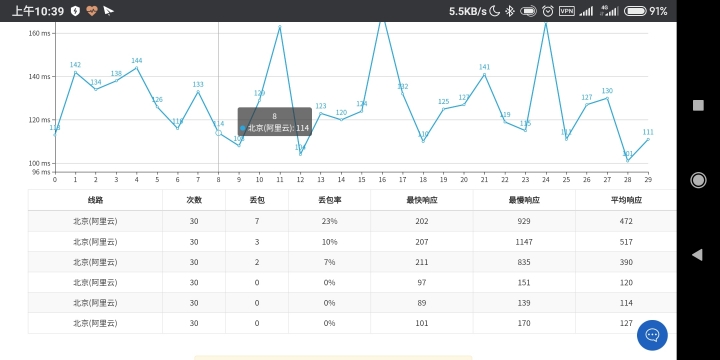Click the chart data point labeled 125
Screen dimensions: 720x360
(444, 109)
